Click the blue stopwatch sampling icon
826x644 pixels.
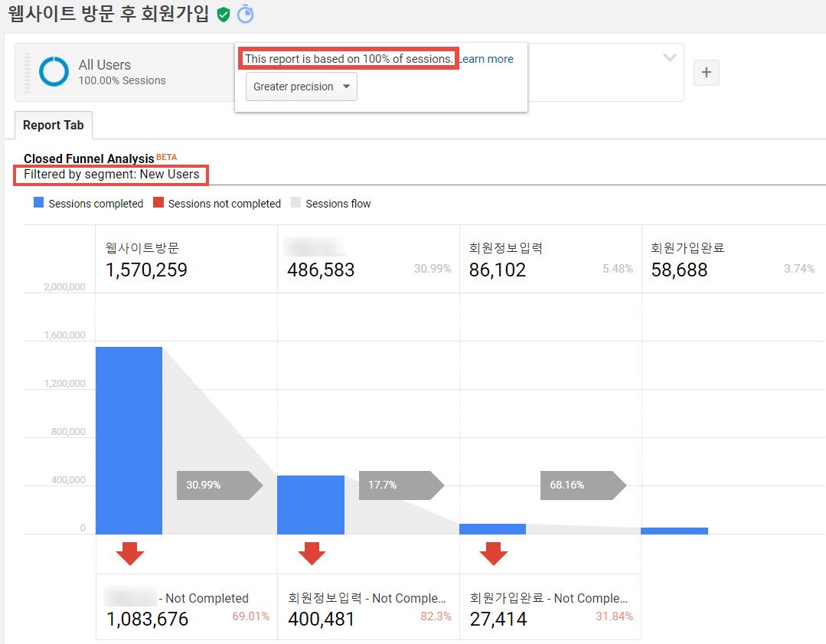point(246,14)
